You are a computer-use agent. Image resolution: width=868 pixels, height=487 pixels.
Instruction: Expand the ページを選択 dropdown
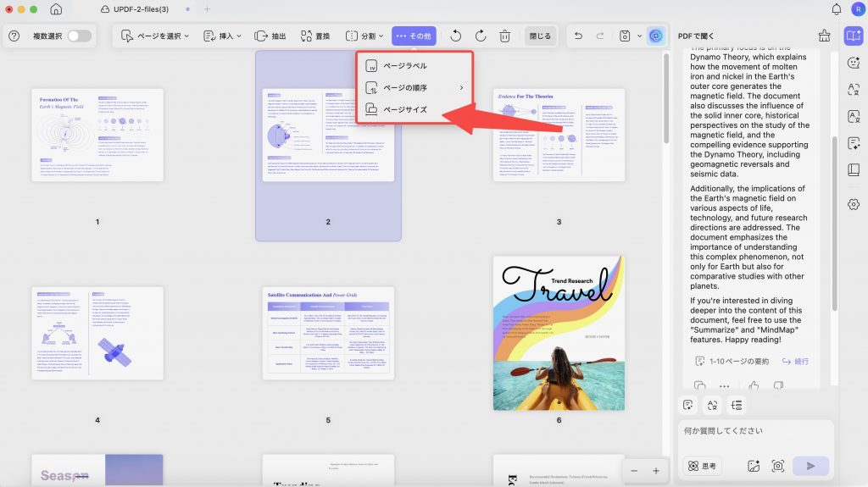click(x=156, y=36)
